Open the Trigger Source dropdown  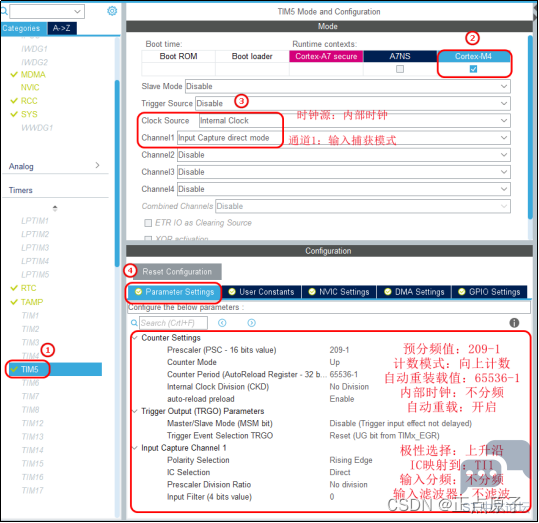tap(353, 103)
